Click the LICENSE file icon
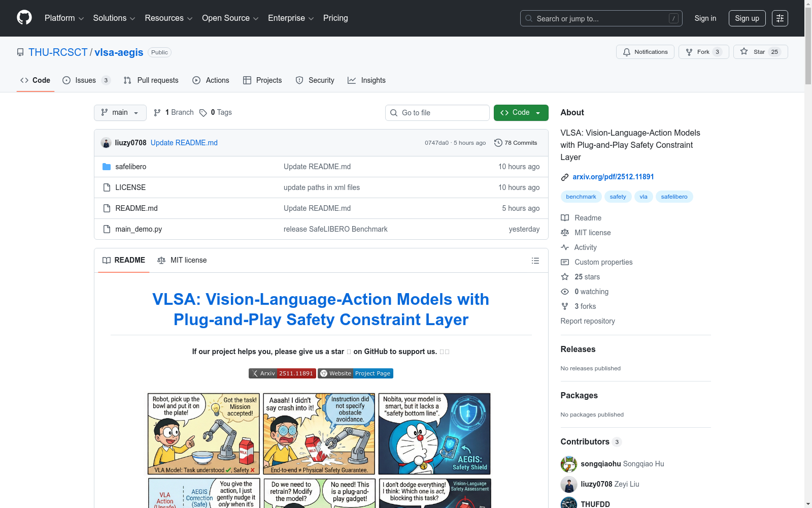 (x=107, y=187)
